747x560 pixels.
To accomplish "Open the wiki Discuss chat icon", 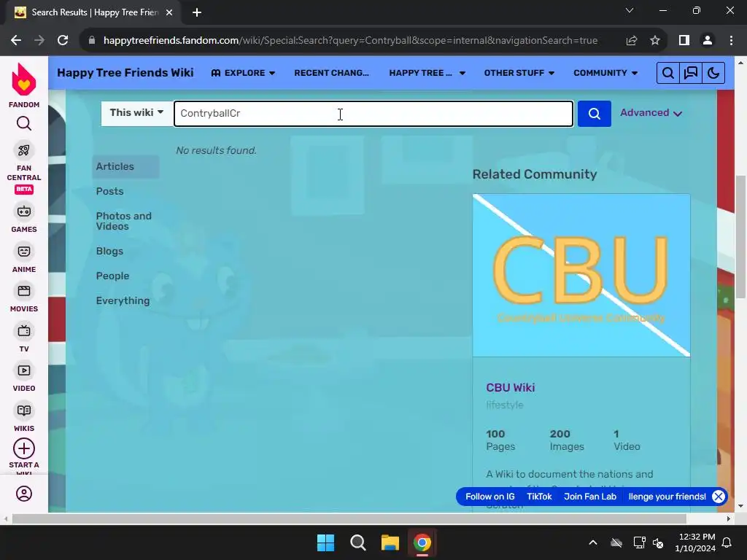I will tap(691, 73).
